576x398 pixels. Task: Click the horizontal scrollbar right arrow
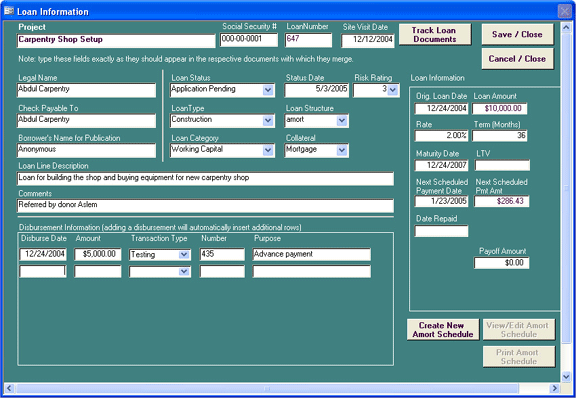pyautogui.click(x=554, y=388)
